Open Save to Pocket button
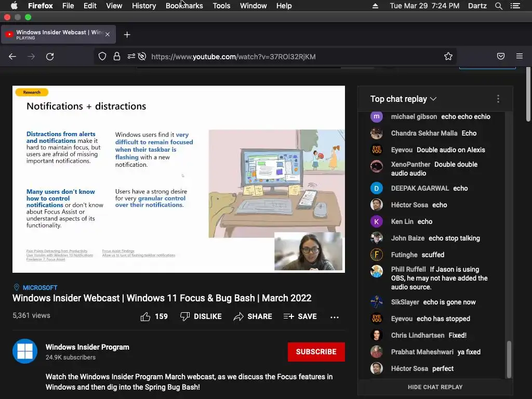532x399 pixels. coord(501,56)
